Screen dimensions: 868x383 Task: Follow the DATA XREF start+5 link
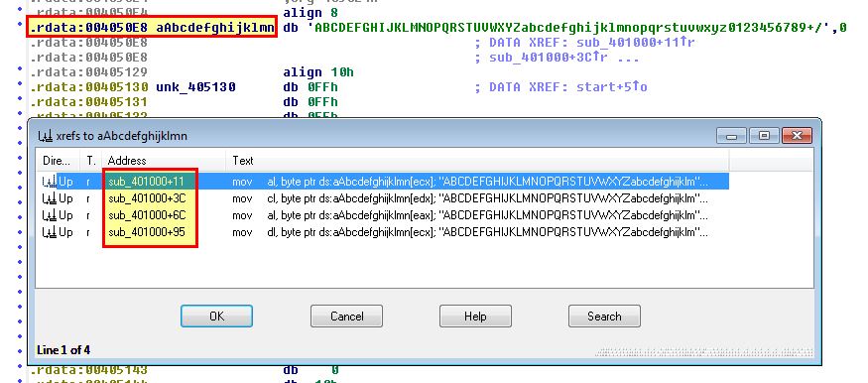pos(612,87)
